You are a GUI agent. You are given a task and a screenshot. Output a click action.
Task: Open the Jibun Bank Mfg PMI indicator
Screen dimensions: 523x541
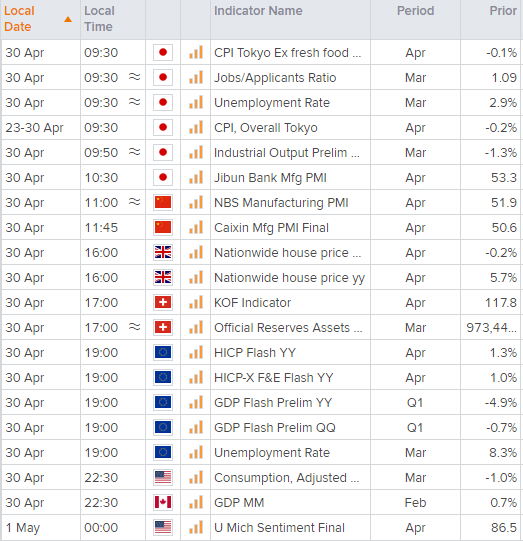[270, 178]
